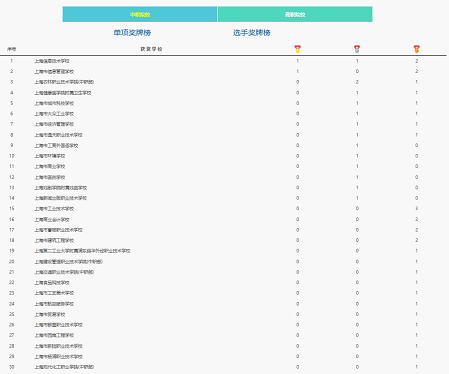
Task: Select 上海市大众工业学校 in row 6
Action: [x=54, y=114]
